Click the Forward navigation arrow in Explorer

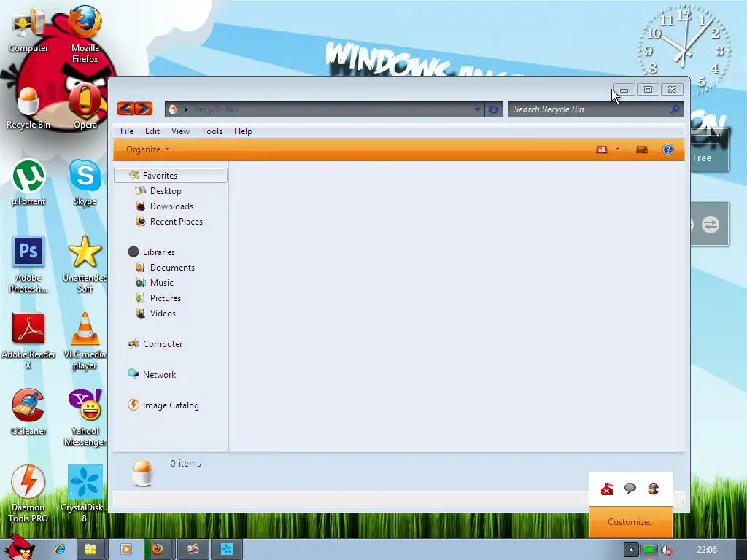coord(144,109)
